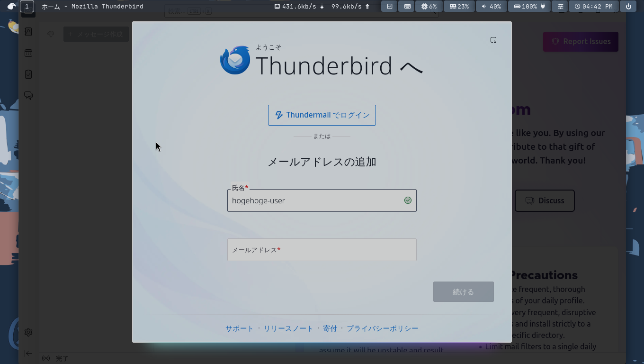The width and height of the screenshot is (644, 364).
Task: Click the メッセージ作成 compose button
Action: 96,34
